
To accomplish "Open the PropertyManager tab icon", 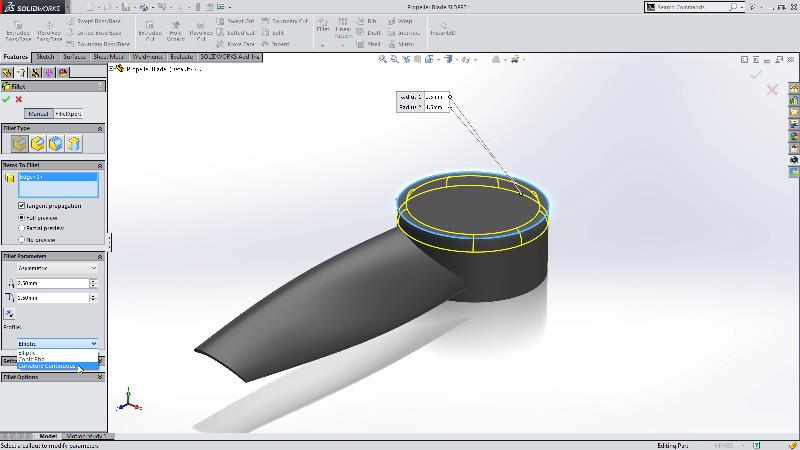I will coord(21,72).
